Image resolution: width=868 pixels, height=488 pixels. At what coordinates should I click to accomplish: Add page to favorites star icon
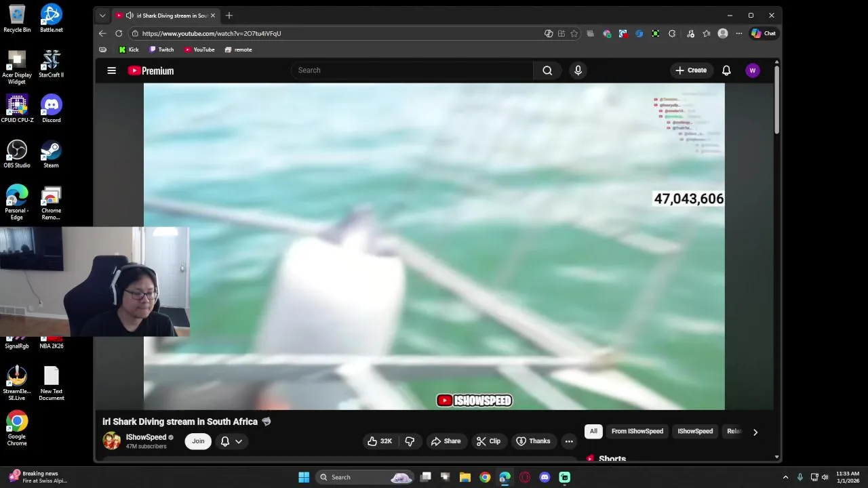coord(574,33)
